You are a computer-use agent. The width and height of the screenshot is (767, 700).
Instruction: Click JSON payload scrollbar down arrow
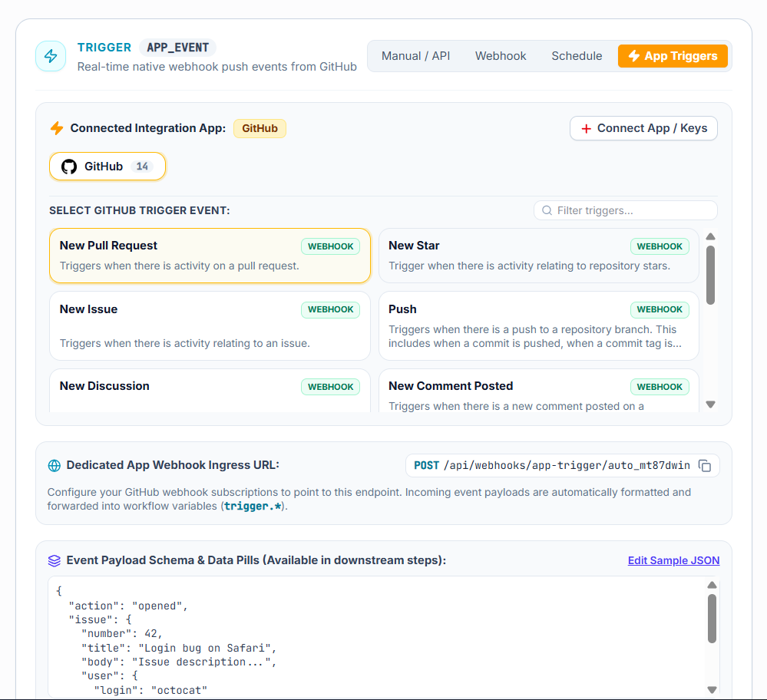click(x=712, y=690)
